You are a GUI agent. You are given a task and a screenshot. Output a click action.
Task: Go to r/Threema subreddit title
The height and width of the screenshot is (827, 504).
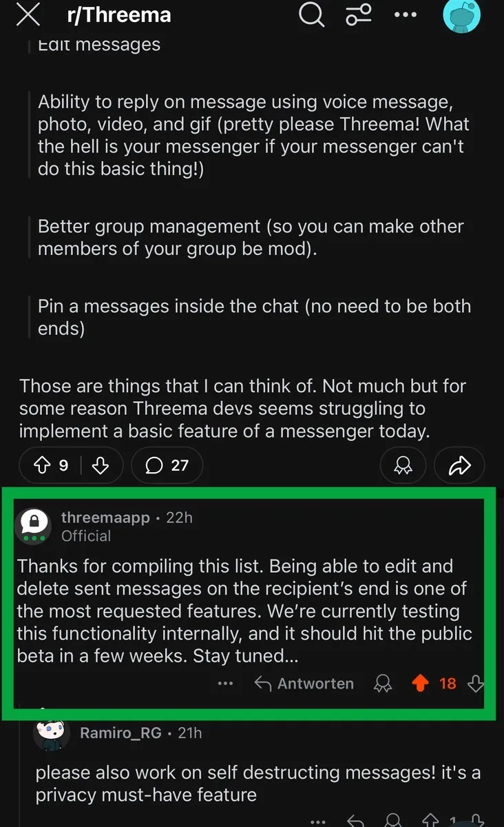pos(118,15)
